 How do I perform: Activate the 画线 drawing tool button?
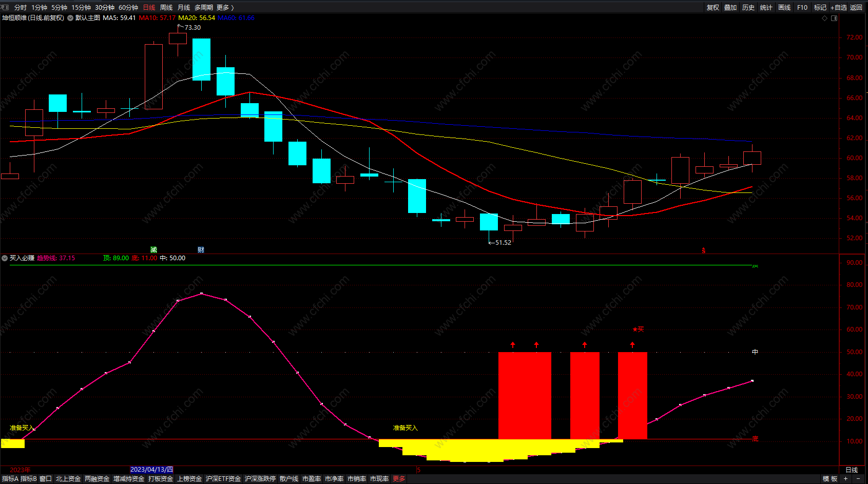coord(784,8)
